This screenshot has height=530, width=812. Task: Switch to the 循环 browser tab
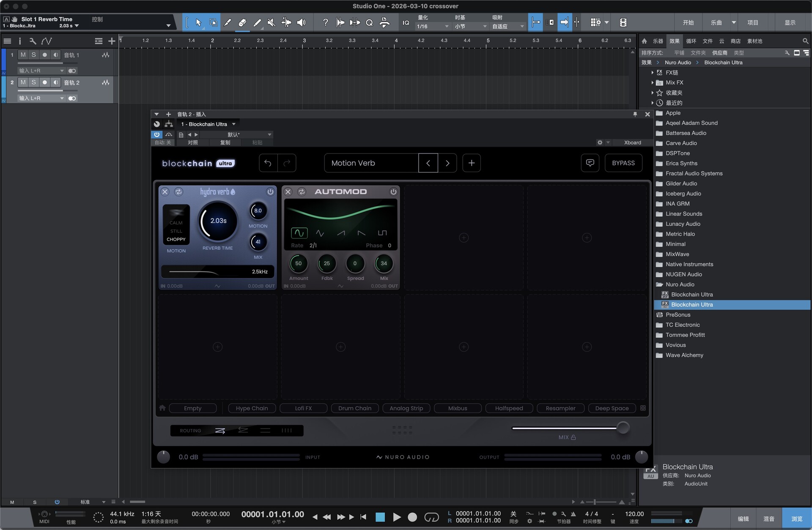[x=691, y=41]
